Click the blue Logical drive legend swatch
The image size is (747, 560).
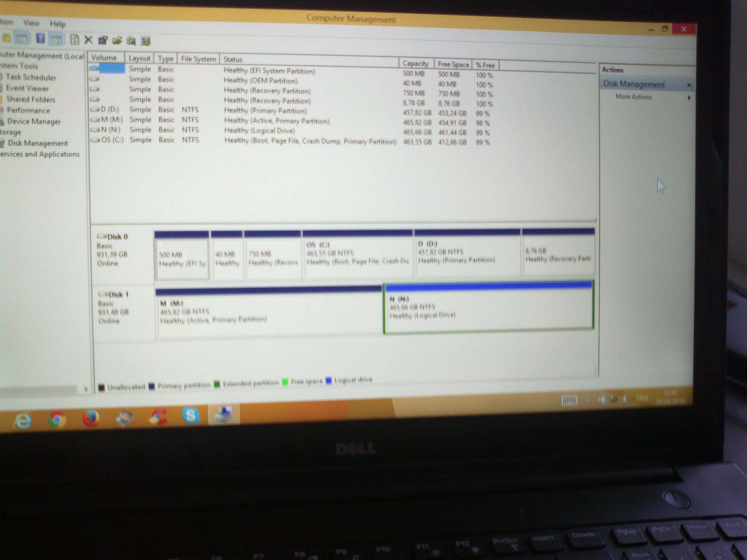pyautogui.click(x=329, y=381)
